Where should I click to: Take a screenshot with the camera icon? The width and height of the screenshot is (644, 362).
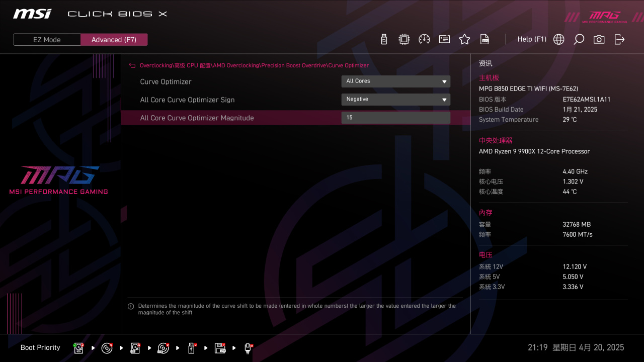tap(599, 39)
